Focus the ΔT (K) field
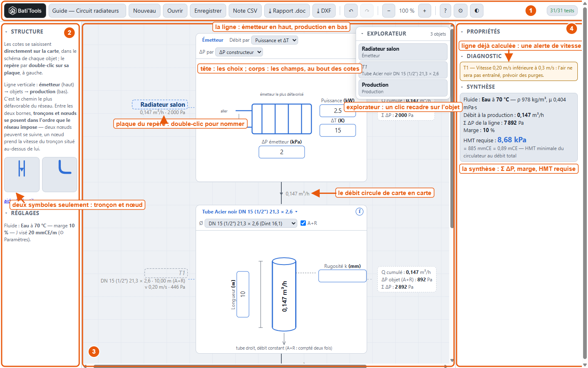The image size is (588, 368). click(x=338, y=130)
